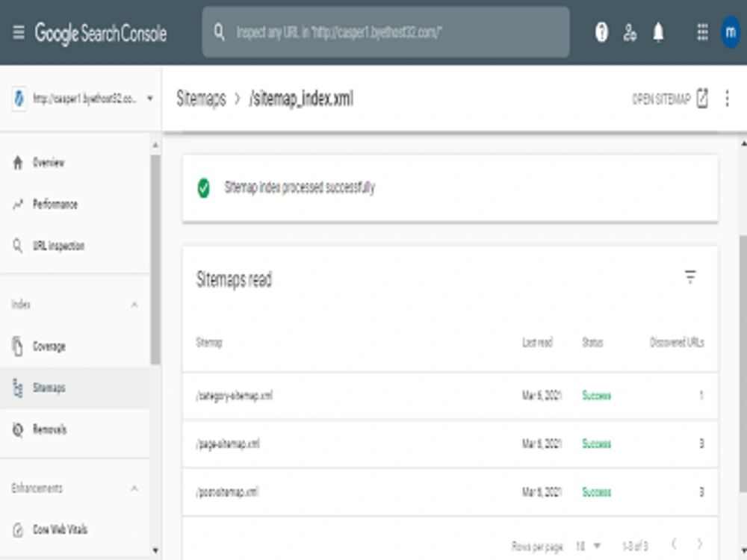
Task: Click the search magnifier icon
Action: pyautogui.click(x=219, y=32)
